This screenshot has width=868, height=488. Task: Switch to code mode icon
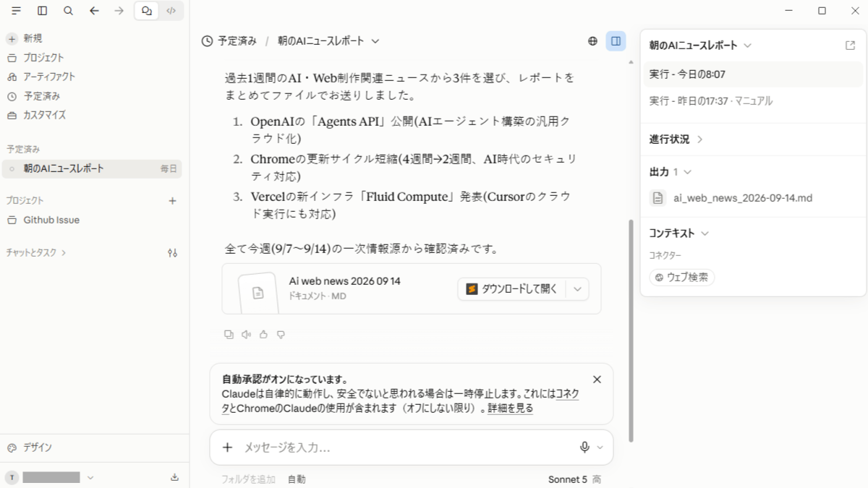tap(171, 11)
